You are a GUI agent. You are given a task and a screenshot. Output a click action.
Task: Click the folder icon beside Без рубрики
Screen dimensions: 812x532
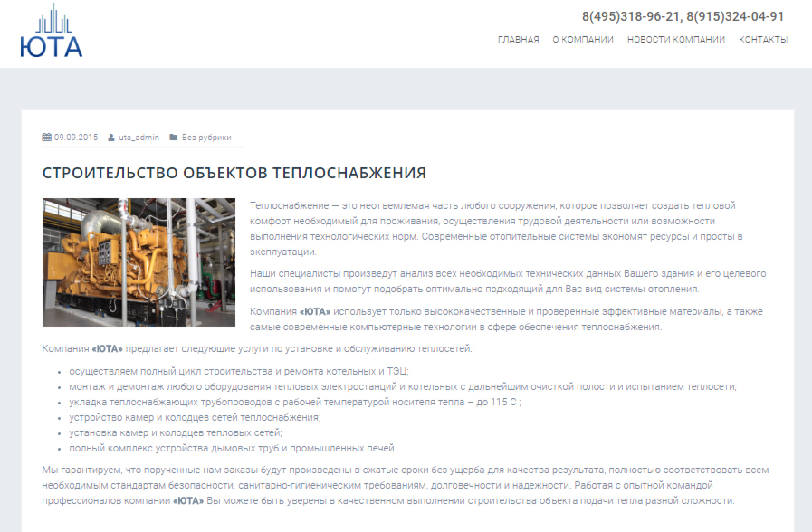pyautogui.click(x=174, y=138)
